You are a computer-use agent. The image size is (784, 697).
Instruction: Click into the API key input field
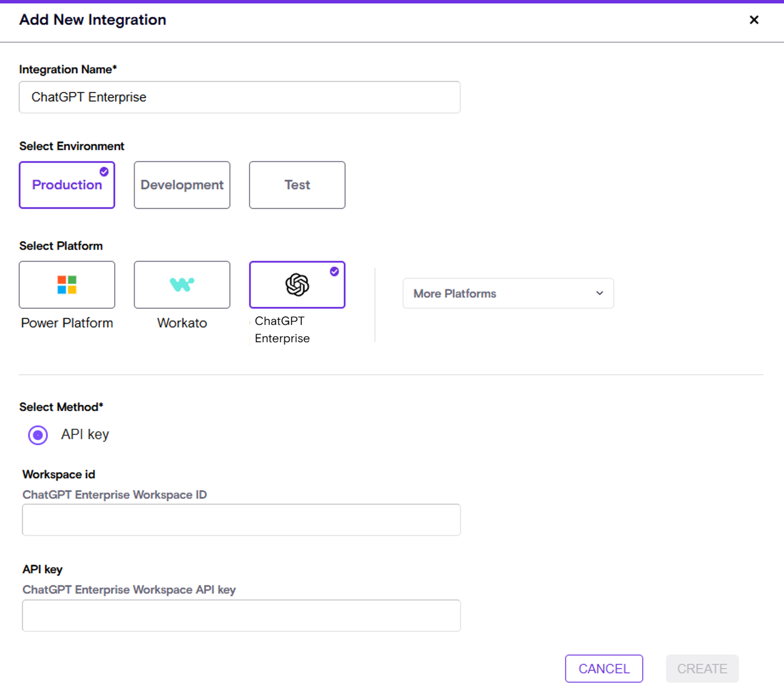click(x=241, y=616)
